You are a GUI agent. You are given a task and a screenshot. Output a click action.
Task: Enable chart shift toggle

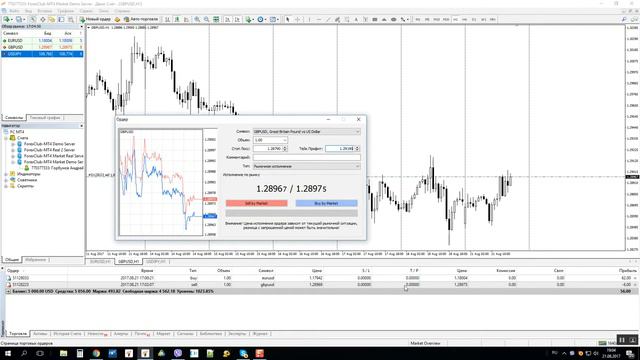tap(237, 19)
